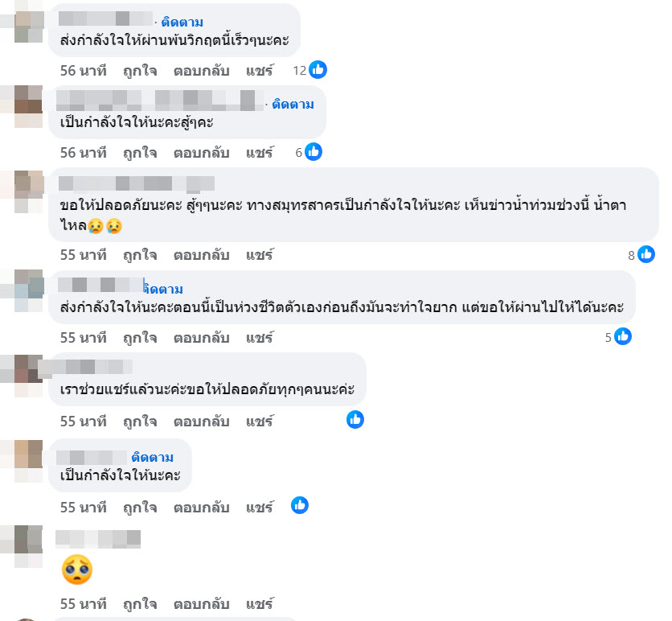Like the 'เราช่วยแชร์แล้วนะคะ' comment via ถูกใจ
The width and height of the screenshot is (672, 621).
point(140,421)
